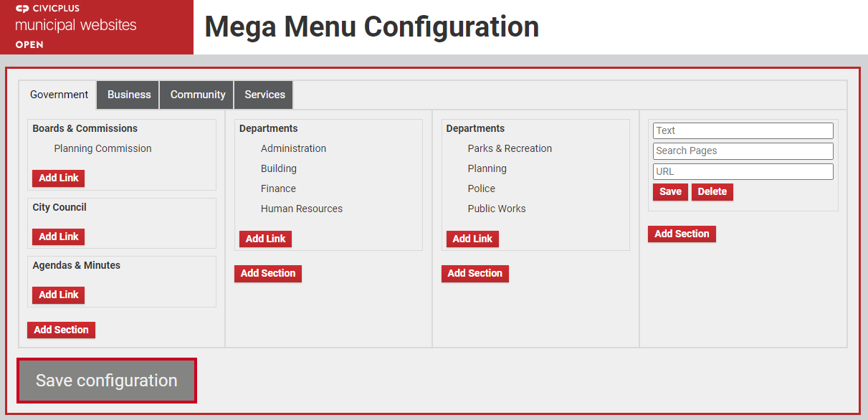Select the Building link
Screen dimensions: 868x420
point(279,168)
